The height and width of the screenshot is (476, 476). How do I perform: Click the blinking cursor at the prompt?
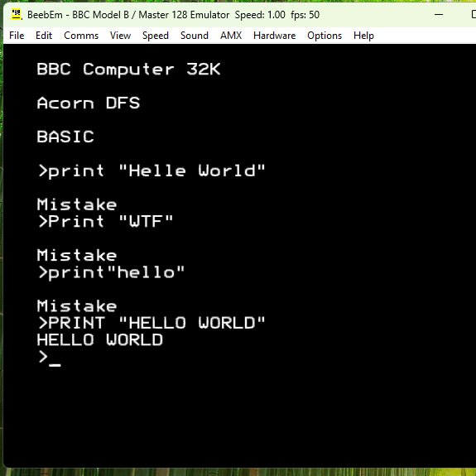pyautogui.click(x=55, y=365)
